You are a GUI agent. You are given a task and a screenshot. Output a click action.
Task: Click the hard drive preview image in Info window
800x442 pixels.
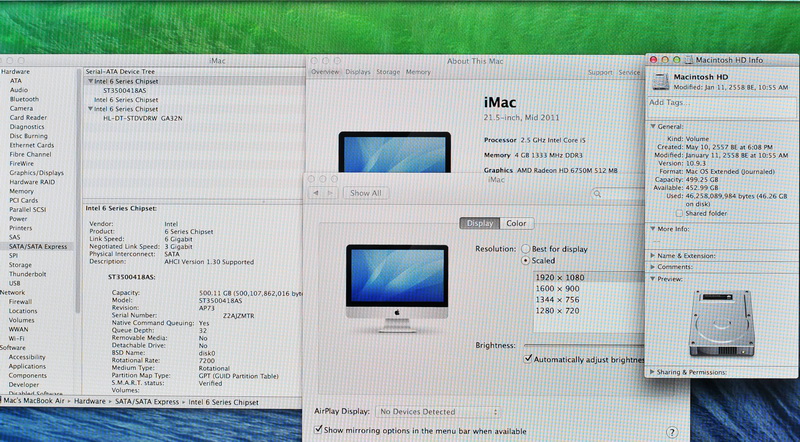point(721,324)
